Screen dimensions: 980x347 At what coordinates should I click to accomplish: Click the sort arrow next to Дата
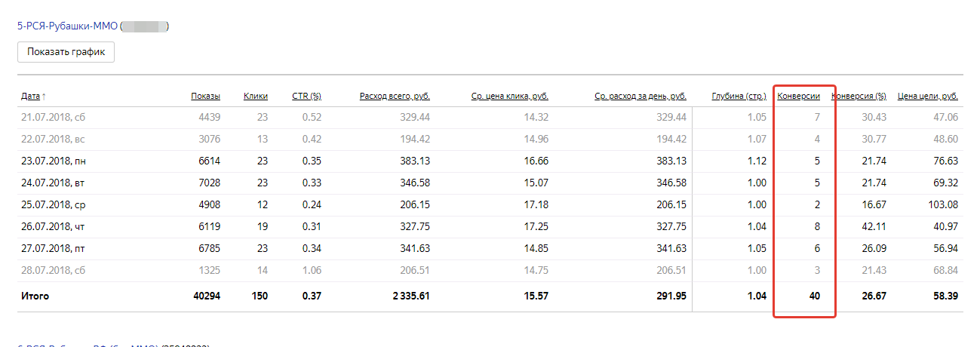(x=44, y=96)
